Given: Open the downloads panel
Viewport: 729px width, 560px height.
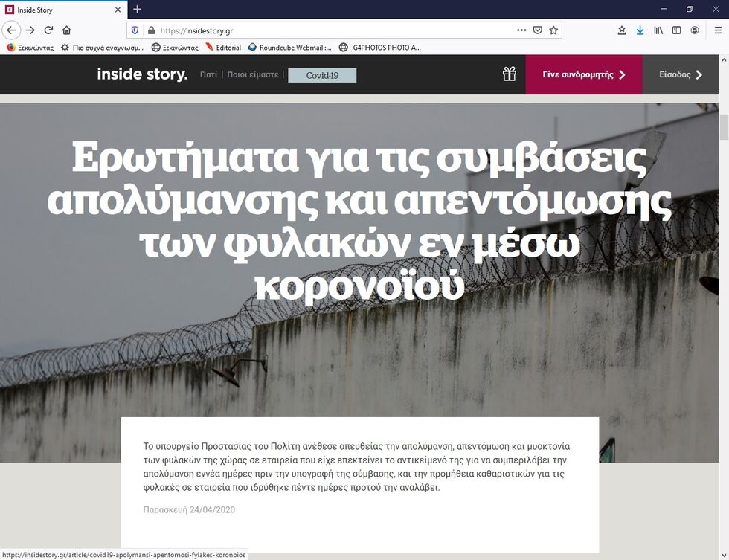Looking at the screenshot, I should (x=640, y=30).
